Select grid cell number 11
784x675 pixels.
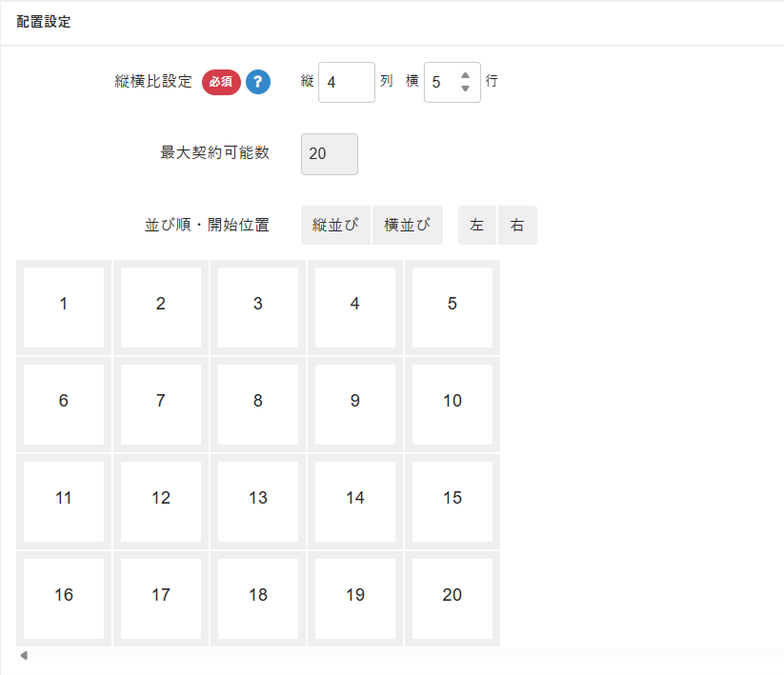pos(64,502)
